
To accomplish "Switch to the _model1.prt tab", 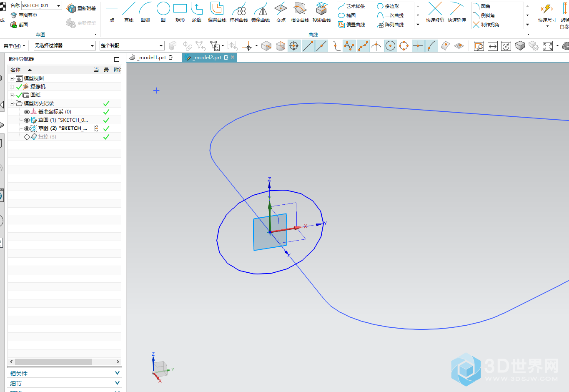I will click(x=151, y=58).
